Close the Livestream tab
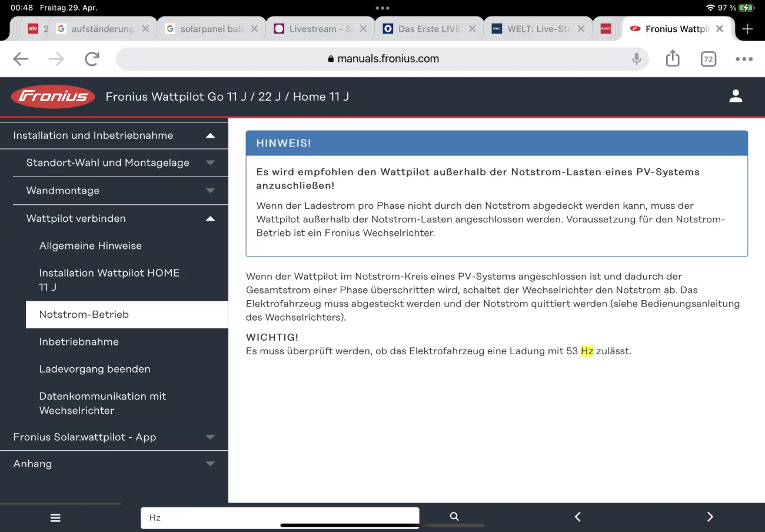This screenshot has height=532, width=765. [x=364, y=29]
